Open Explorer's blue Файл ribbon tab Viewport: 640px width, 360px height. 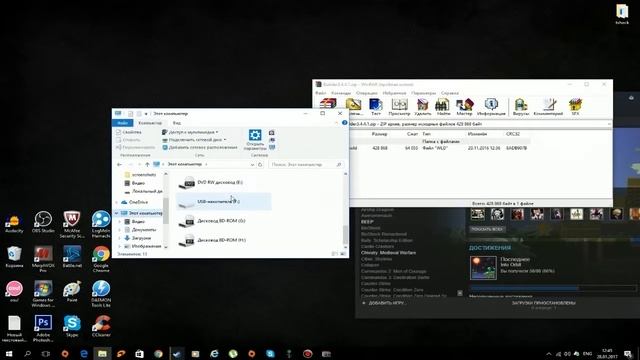122,123
